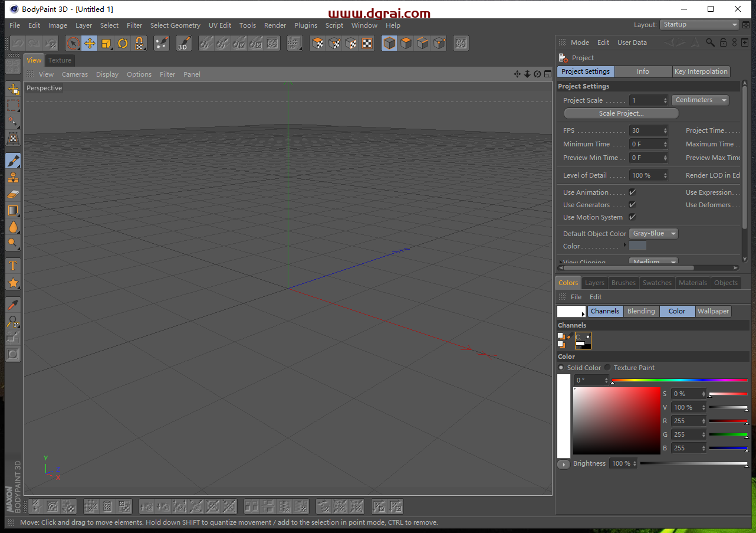756x533 pixels.
Task: Toggle the Color button in Colors panel
Action: [x=677, y=311]
